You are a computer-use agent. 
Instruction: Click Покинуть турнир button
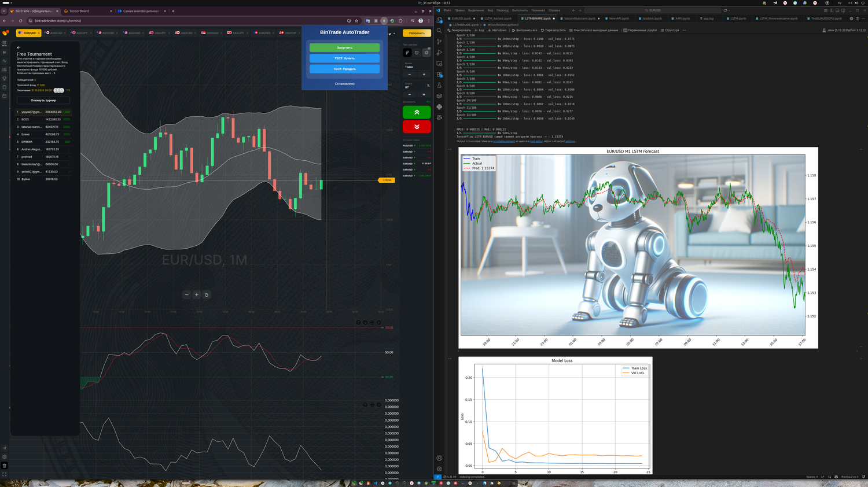(x=43, y=100)
